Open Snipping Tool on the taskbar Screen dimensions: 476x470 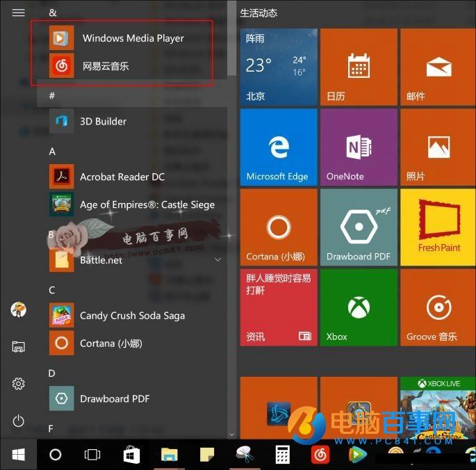(245, 455)
